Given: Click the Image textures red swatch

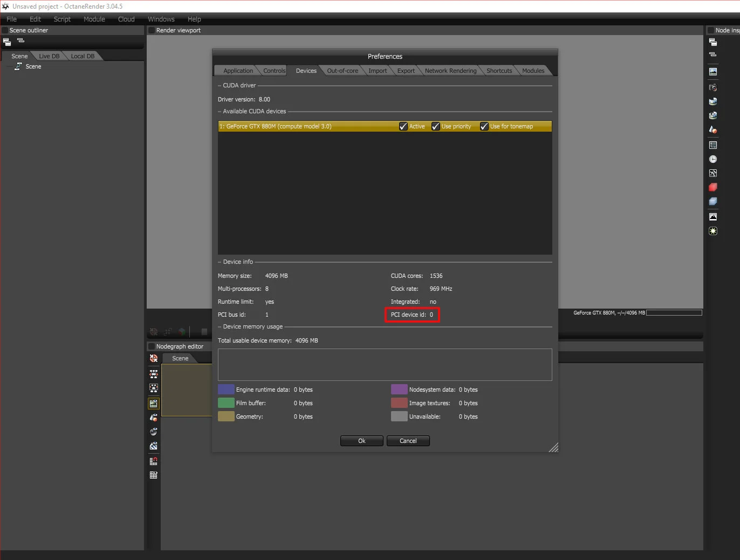Looking at the screenshot, I should coord(399,403).
